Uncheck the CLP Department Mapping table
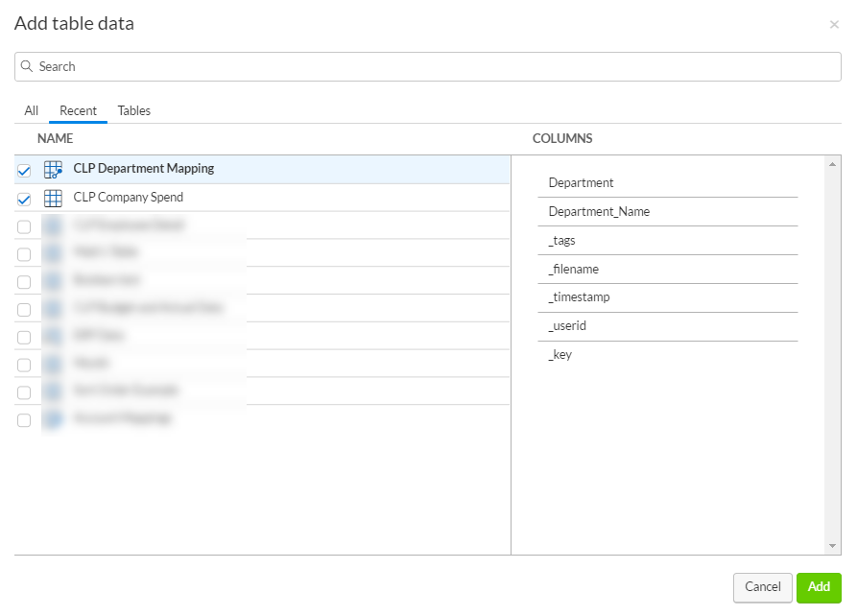This screenshot has width=857, height=616. (x=24, y=169)
